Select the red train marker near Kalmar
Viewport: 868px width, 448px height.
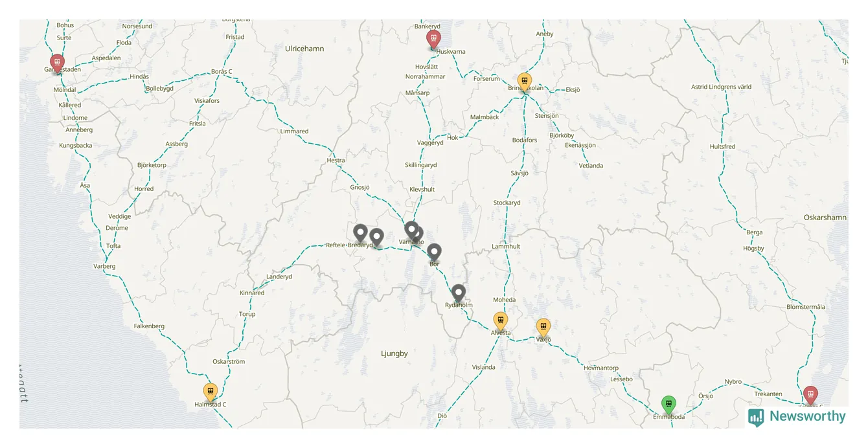click(x=810, y=396)
